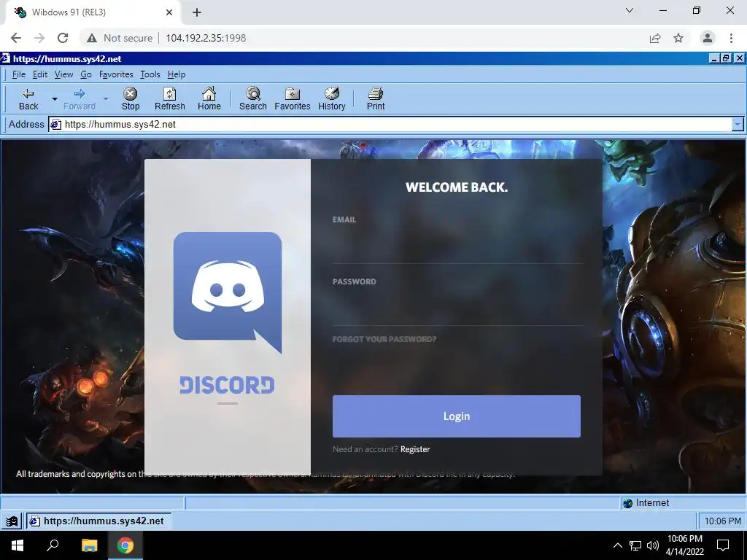Share this page via Chrome share icon
747x560 pixels.
(x=655, y=38)
